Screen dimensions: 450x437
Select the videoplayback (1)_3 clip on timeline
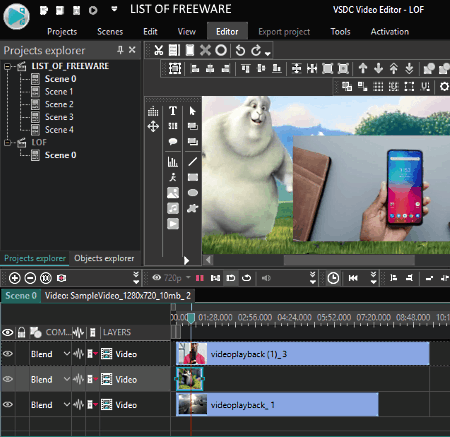click(303, 354)
